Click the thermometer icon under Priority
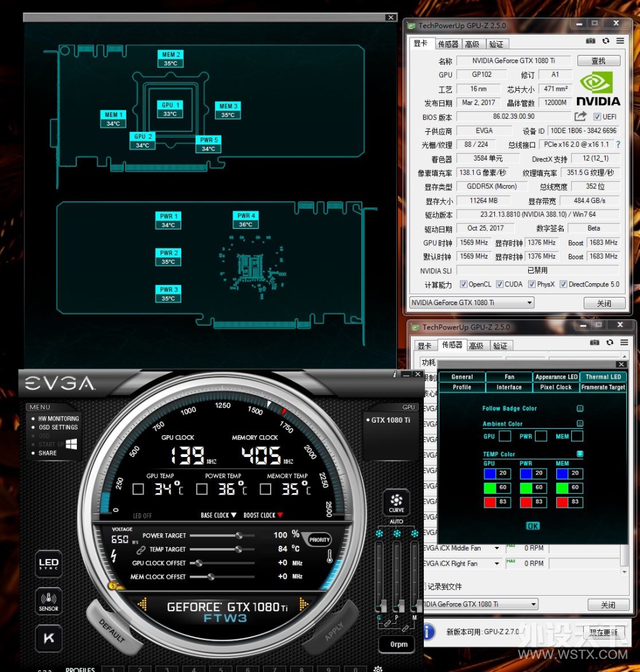This screenshot has height=672, width=640. 329,556
